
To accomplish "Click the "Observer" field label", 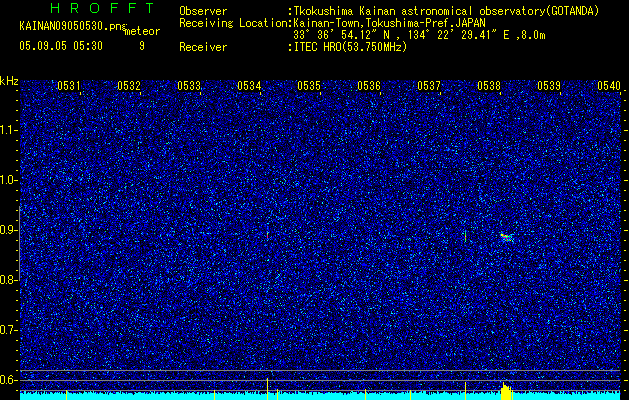I will pyautogui.click(x=203, y=11).
